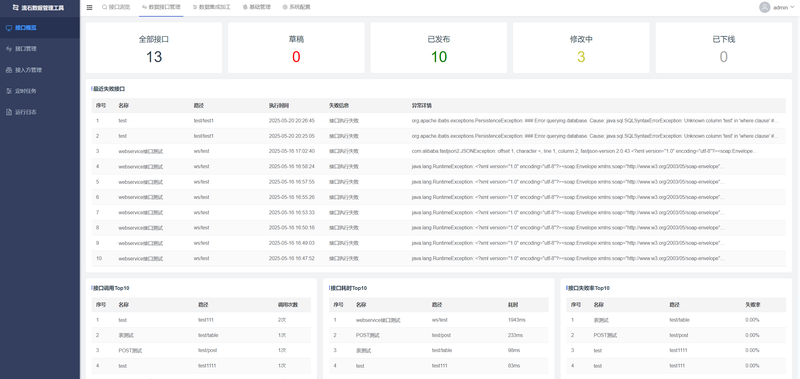This screenshot has width=800, height=379.
Task: Select failed row timestamp 2025-05-16 17:02:40
Action: tap(292, 151)
